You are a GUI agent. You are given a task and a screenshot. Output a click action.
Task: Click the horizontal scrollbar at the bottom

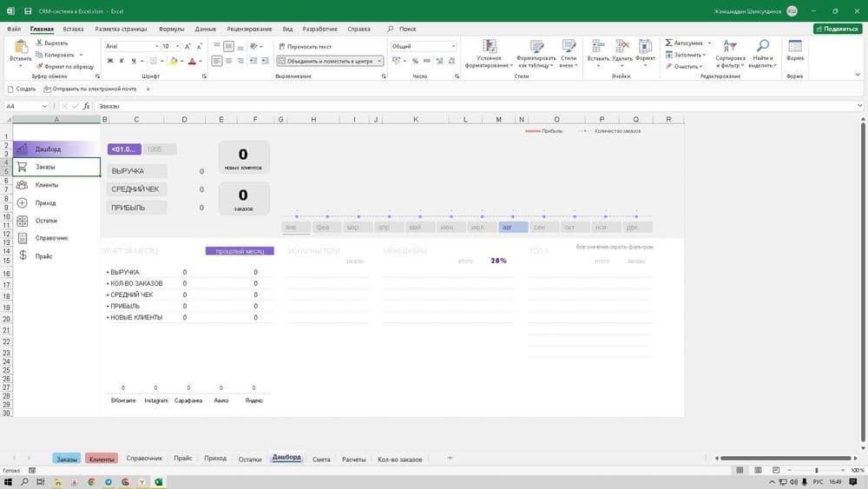[x=786, y=458]
